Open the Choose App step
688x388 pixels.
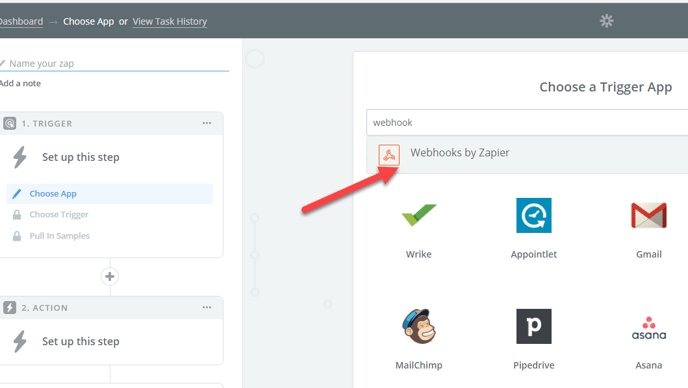pyautogui.click(x=110, y=194)
